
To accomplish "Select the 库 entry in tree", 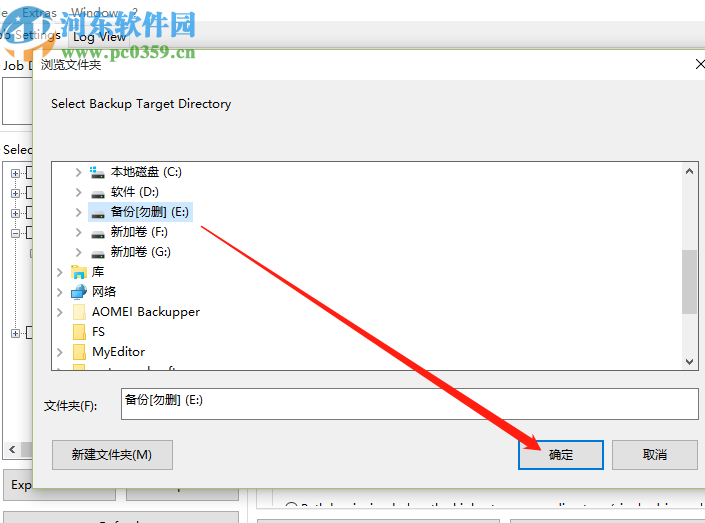I will (98, 272).
